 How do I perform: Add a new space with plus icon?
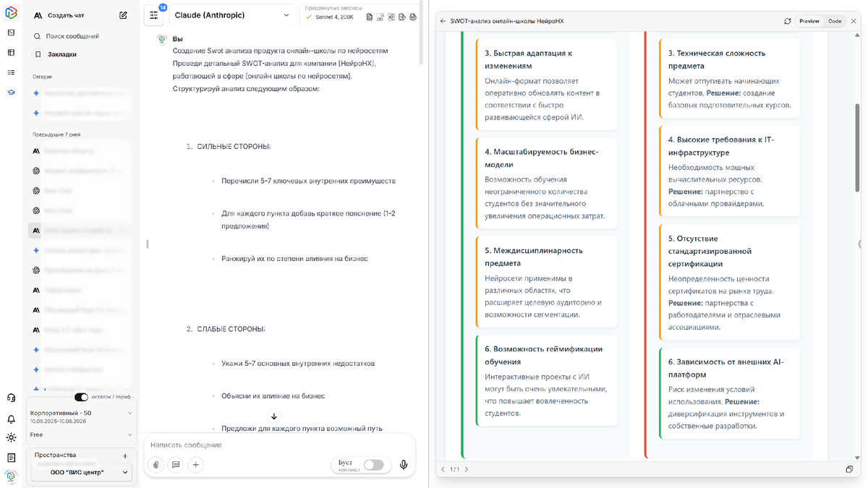(125, 456)
